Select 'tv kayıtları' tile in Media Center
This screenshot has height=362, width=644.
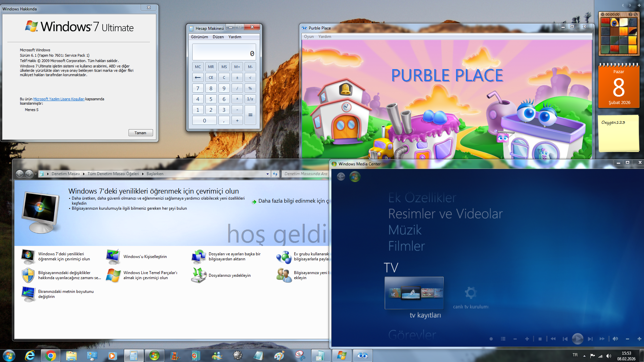tap(414, 293)
